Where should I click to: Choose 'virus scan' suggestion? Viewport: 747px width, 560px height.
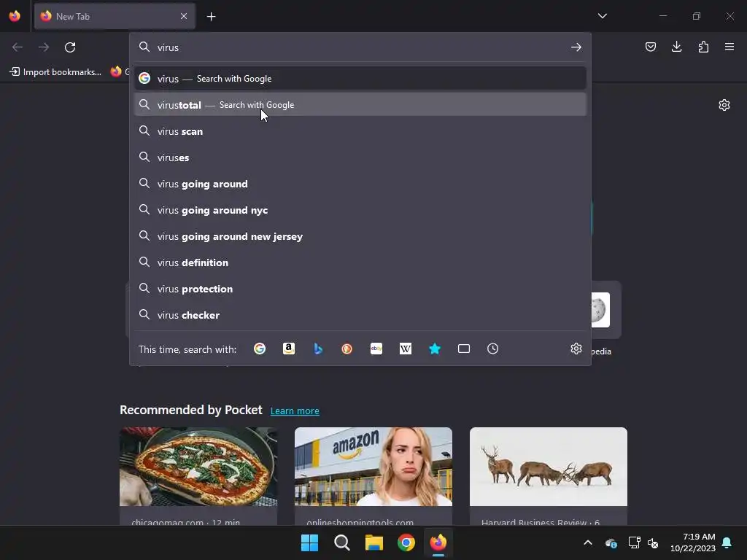360,131
